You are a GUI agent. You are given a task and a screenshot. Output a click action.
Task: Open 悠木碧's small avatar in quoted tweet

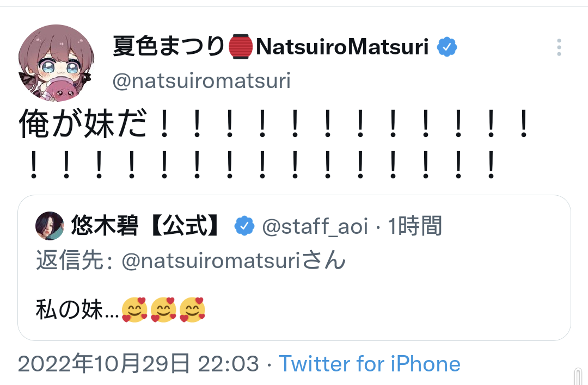click(x=50, y=226)
